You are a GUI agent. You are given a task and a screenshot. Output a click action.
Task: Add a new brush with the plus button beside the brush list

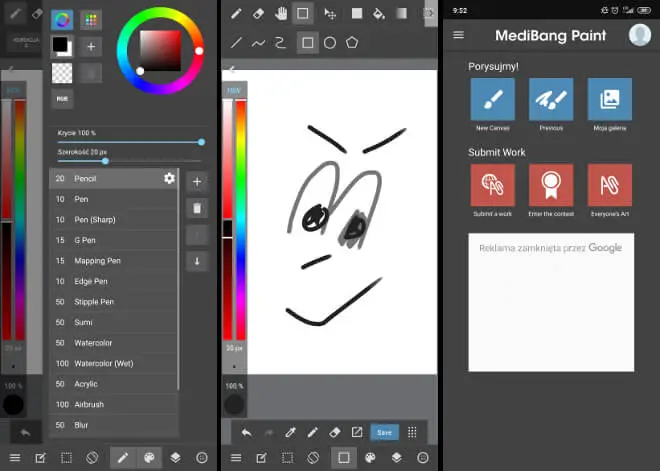click(x=197, y=182)
